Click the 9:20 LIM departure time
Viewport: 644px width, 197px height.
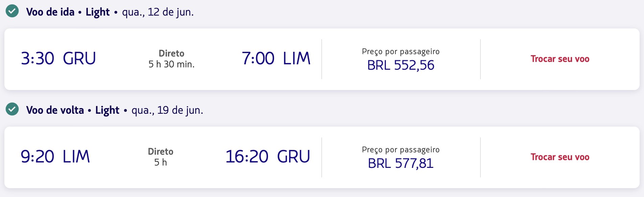click(55, 156)
